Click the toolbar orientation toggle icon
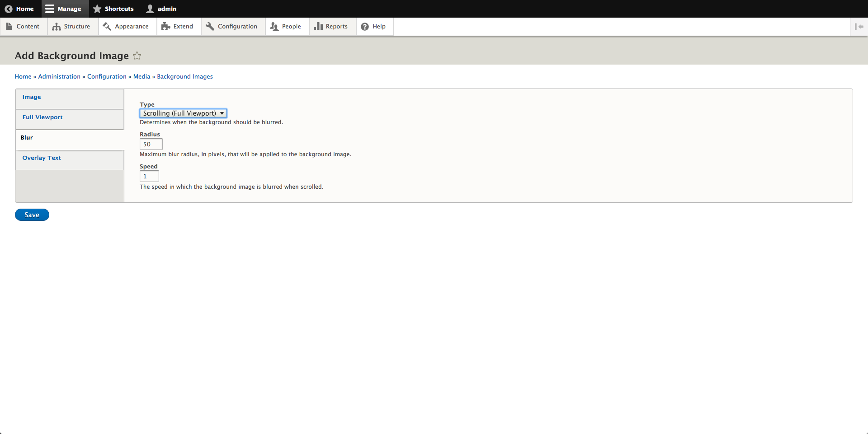Viewport: 868px width, 434px height. coord(859,27)
